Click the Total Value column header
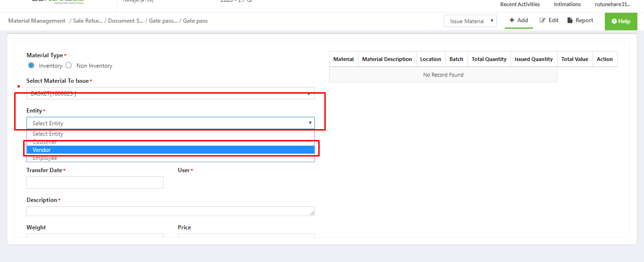The image size is (644, 262). tap(575, 59)
